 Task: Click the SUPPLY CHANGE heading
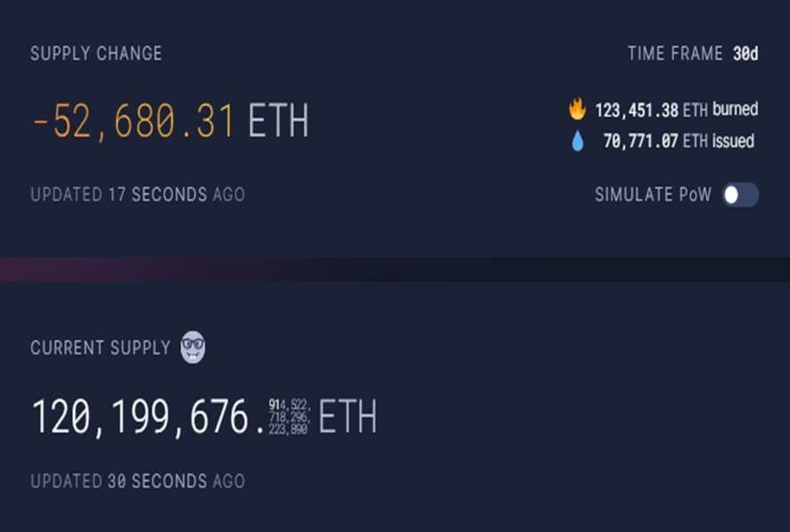(x=96, y=53)
